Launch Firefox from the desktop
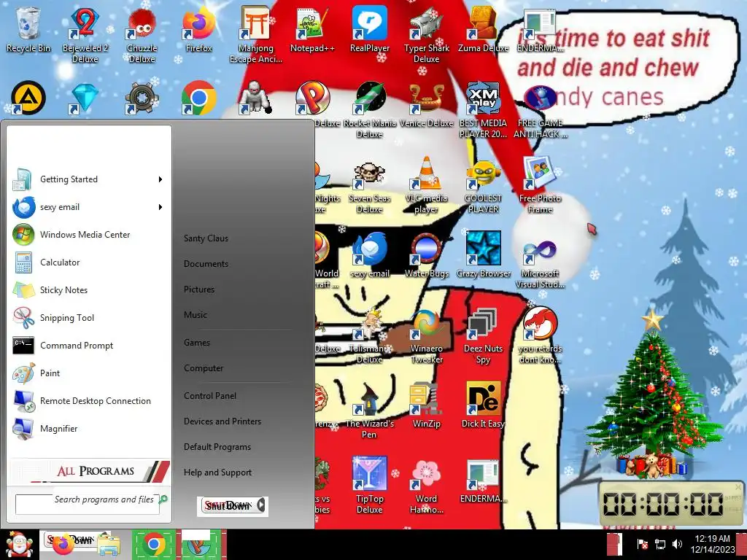 coord(198,28)
